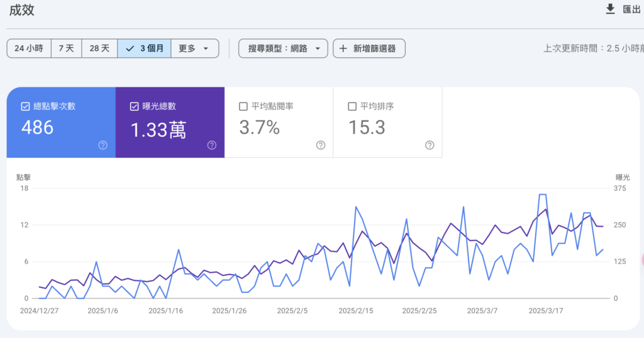This screenshot has width=644, height=338.
Task: Click the 15.3 average position value
Action: click(x=367, y=128)
